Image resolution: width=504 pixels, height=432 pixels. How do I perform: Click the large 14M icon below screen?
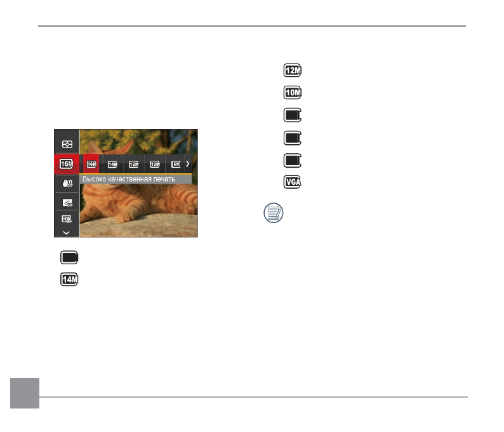(69, 279)
